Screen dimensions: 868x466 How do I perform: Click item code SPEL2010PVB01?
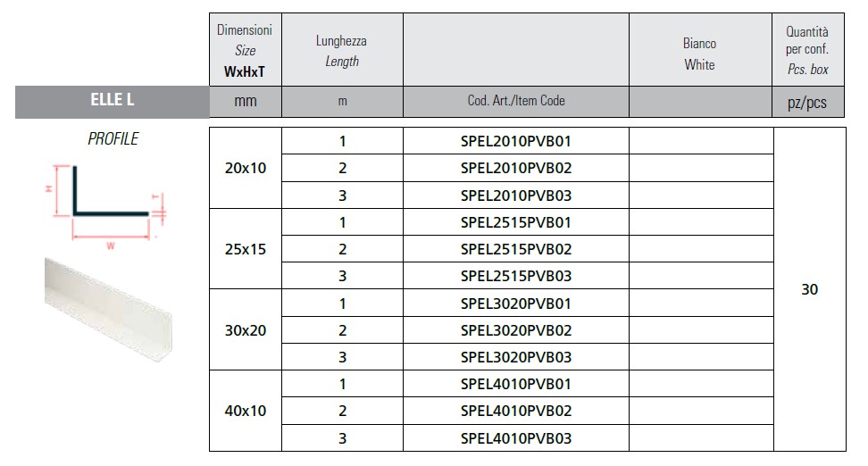(x=516, y=141)
